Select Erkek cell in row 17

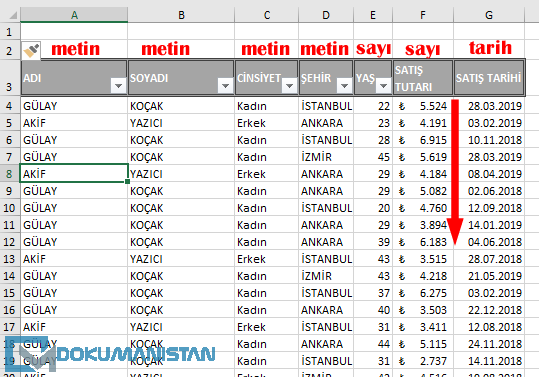click(x=266, y=326)
